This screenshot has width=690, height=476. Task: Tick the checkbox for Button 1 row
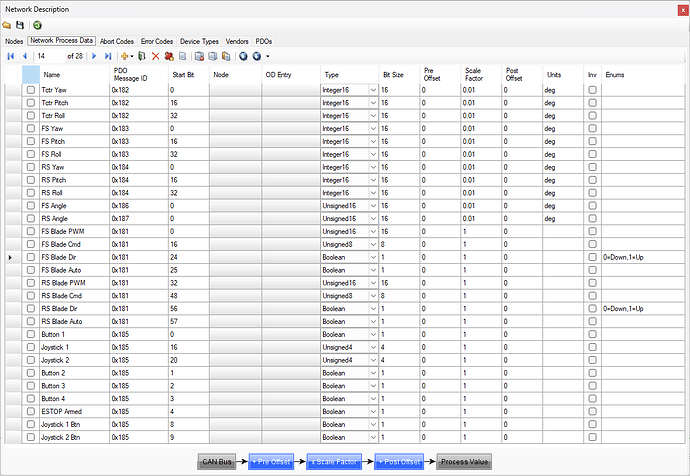(x=31, y=334)
